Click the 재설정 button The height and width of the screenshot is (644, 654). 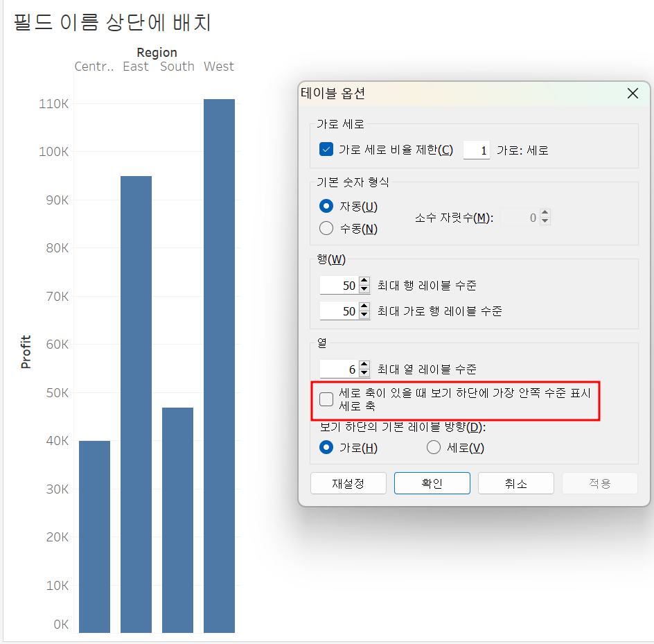coord(348,483)
